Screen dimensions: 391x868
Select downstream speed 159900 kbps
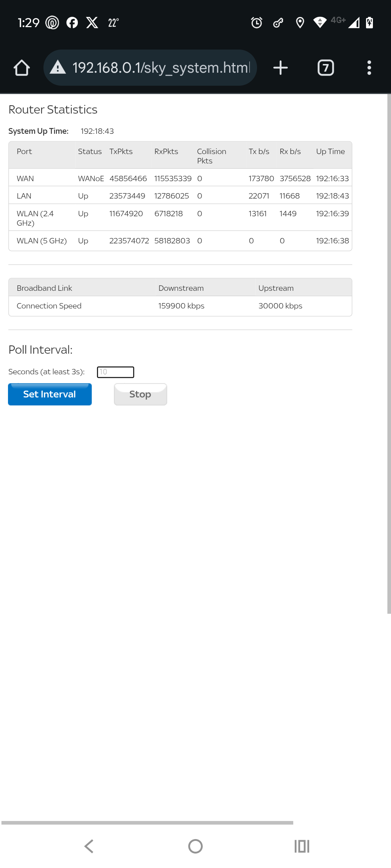[181, 306]
